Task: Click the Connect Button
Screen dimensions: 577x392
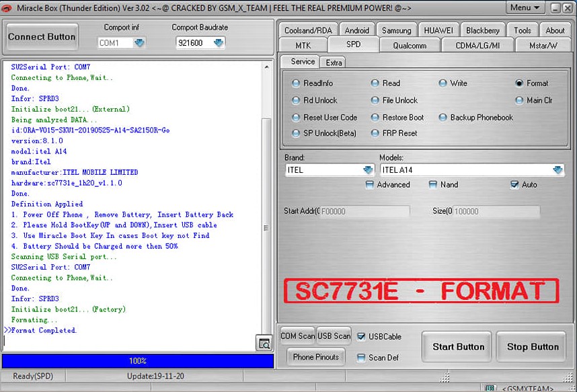Action: click(42, 37)
